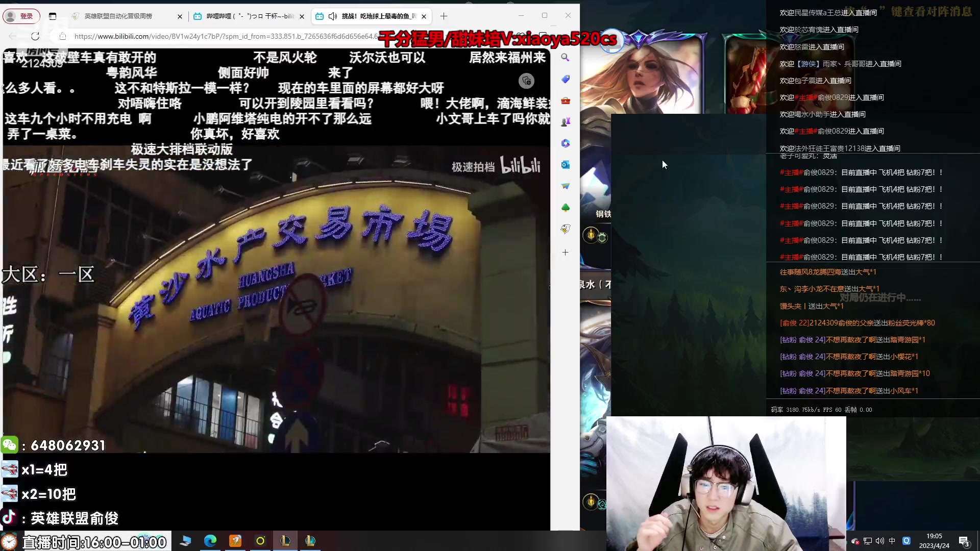Click the welcome message 欢迎喝水小助手进入直播间
The height and width of the screenshot is (551, 980).
pyautogui.click(x=822, y=114)
